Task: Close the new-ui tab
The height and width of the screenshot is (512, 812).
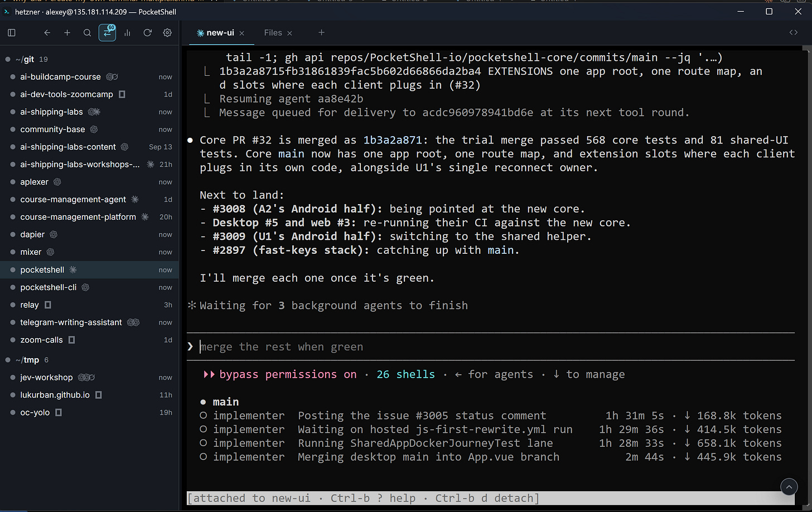Action: pyautogui.click(x=242, y=33)
